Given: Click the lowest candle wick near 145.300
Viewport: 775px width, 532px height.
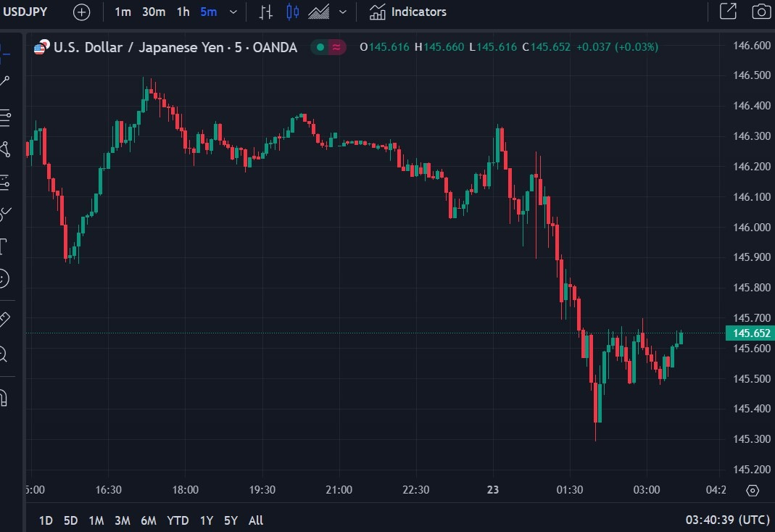Looking at the screenshot, I should pyautogui.click(x=595, y=432).
